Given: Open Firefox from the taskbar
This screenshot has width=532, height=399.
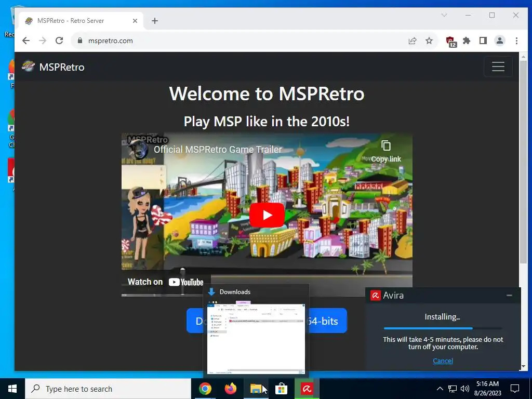Looking at the screenshot, I should (x=230, y=389).
